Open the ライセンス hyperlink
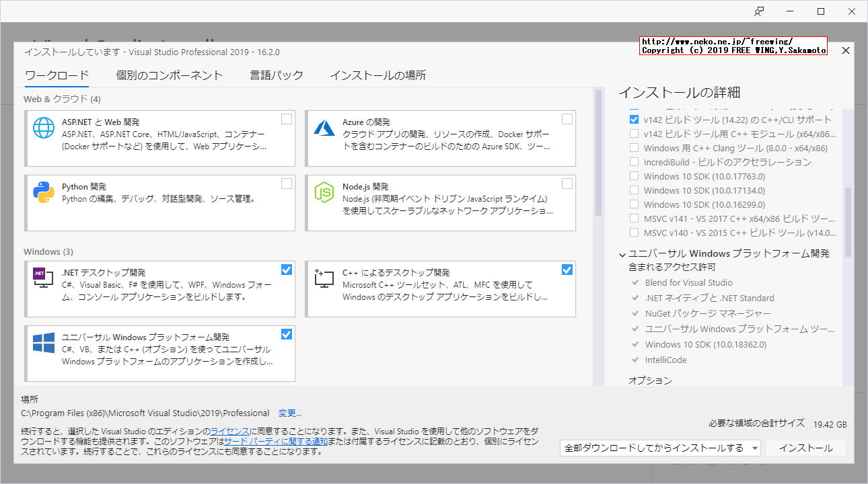868x484 pixels. [229, 432]
